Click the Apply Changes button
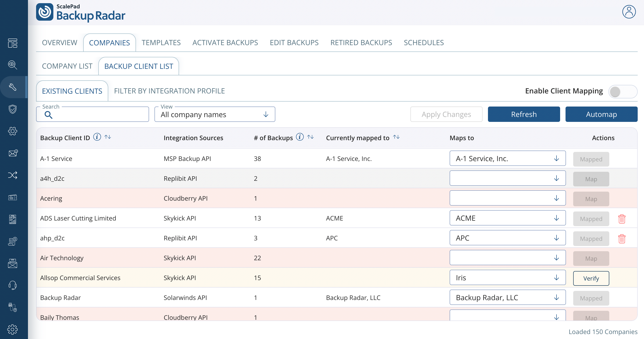Screen dimensions: 644x339 click(446, 114)
